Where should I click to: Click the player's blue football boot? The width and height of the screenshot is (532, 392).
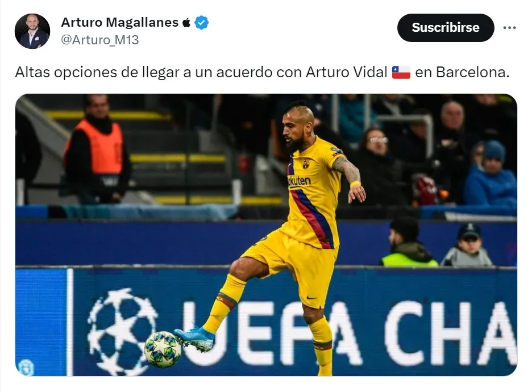click(195, 338)
